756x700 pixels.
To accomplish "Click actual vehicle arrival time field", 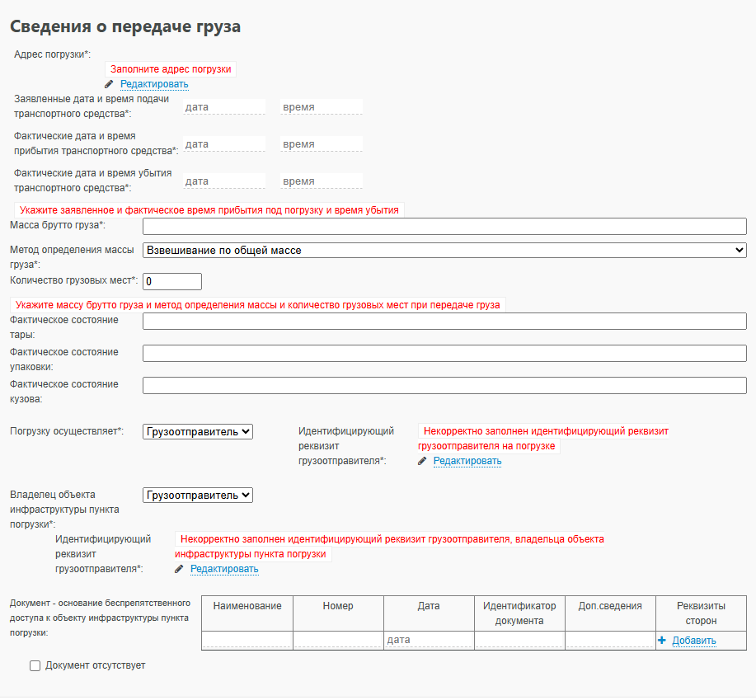I will click(x=321, y=144).
